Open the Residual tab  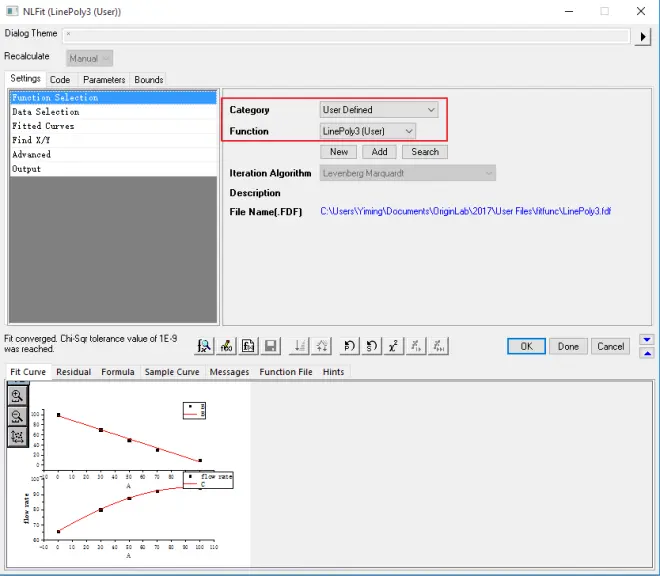[x=74, y=372]
